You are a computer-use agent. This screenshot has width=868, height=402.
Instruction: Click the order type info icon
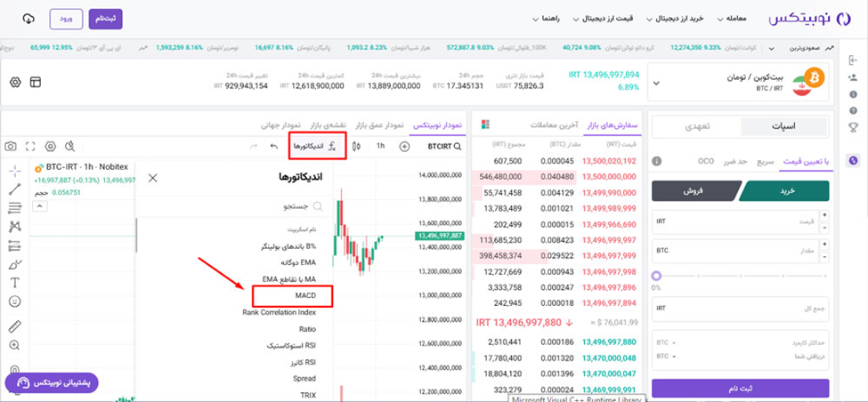pos(656,162)
